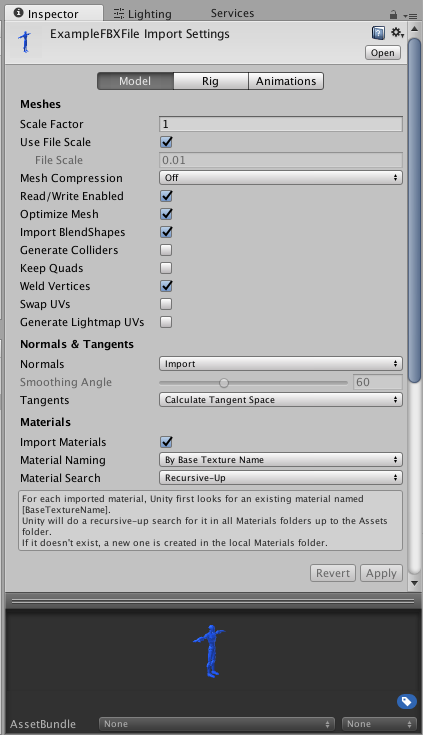Select the Animations import tab
Image resolution: width=423 pixels, height=735 pixels.
(286, 81)
